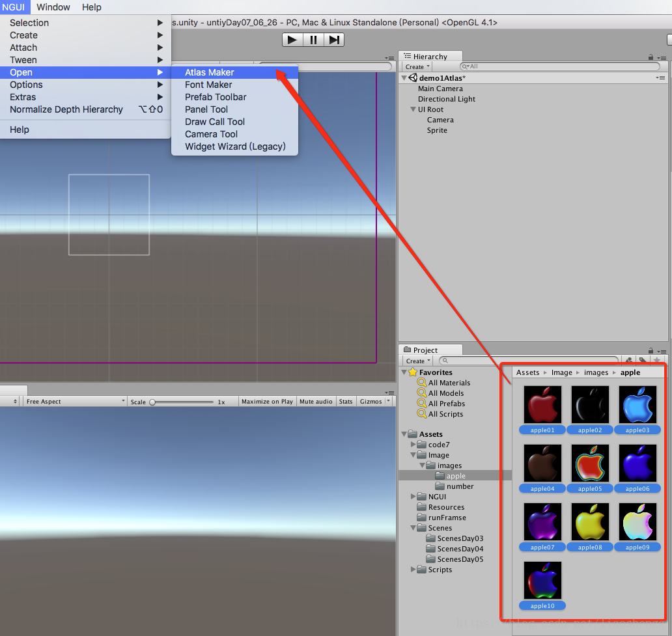The image size is (672, 636).
Task: Select the apple06 dark blue apple thumbnail
Action: (637, 463)
